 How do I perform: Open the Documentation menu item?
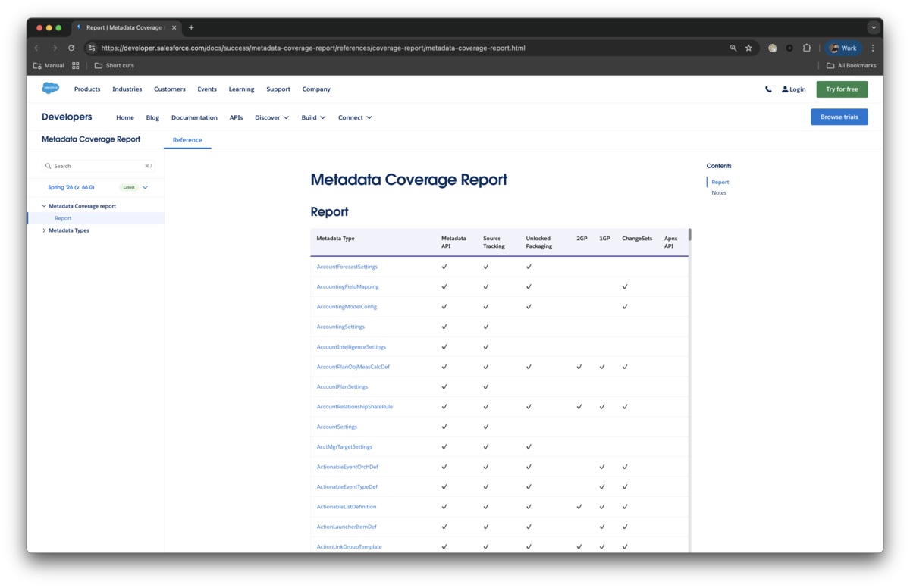pos(194,117)
